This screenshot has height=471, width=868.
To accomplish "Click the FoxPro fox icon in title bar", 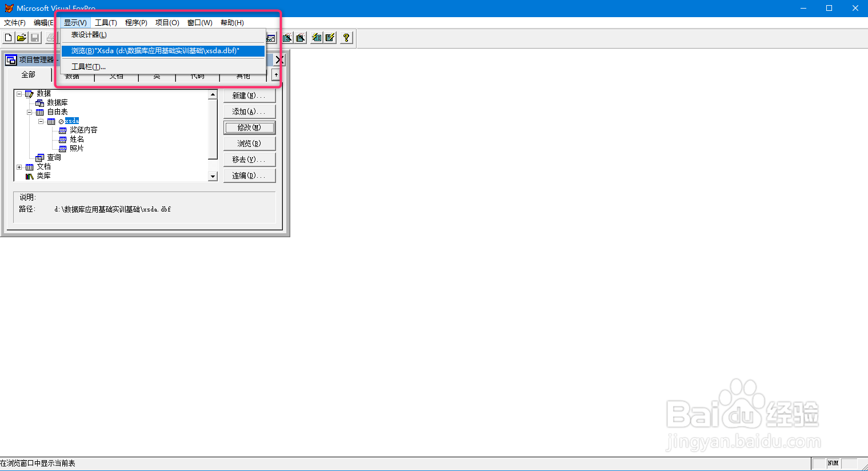I will click(x=9, y=8).
